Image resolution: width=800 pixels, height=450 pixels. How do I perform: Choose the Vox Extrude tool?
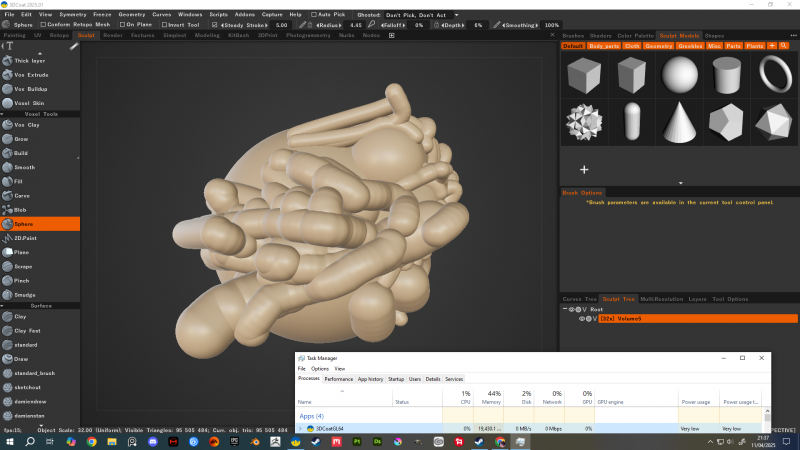30,74
